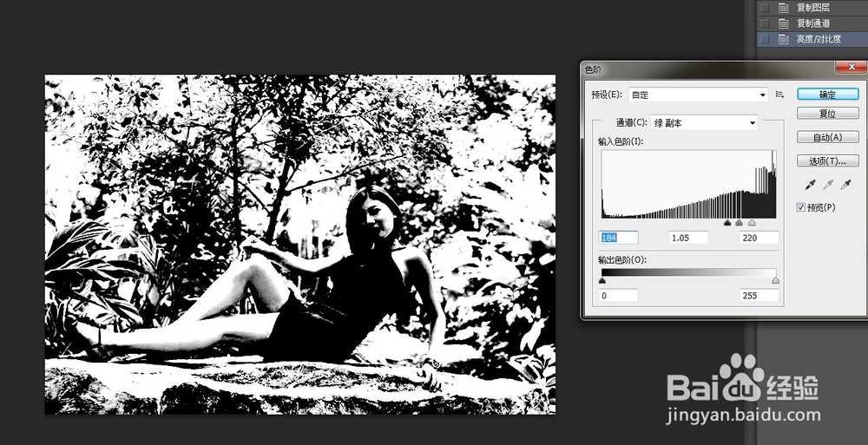
Task: Click the state icon beside 亮度/对比度
Action: 783,39
